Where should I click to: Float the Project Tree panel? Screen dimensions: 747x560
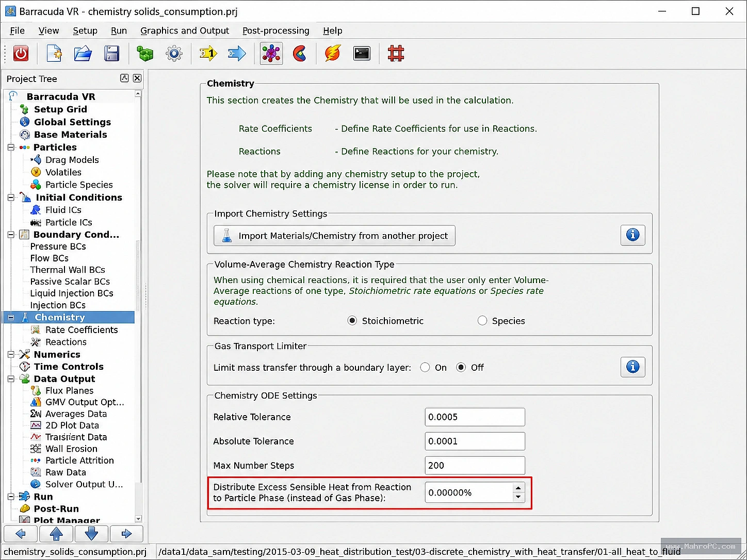pos(124,78)
